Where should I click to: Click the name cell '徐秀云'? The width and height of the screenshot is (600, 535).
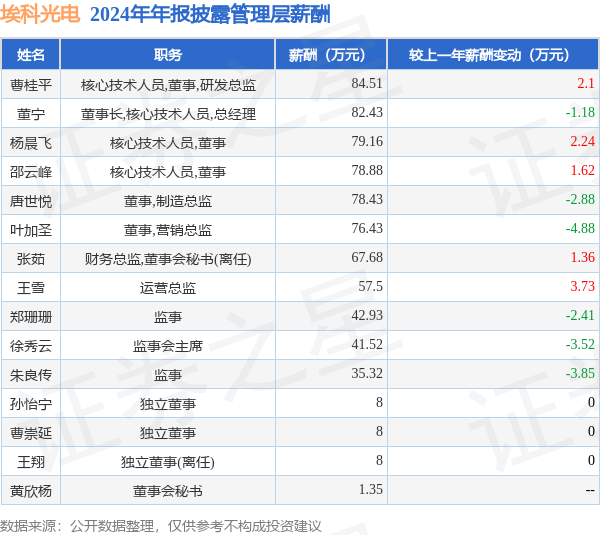(x=31, y=346)
